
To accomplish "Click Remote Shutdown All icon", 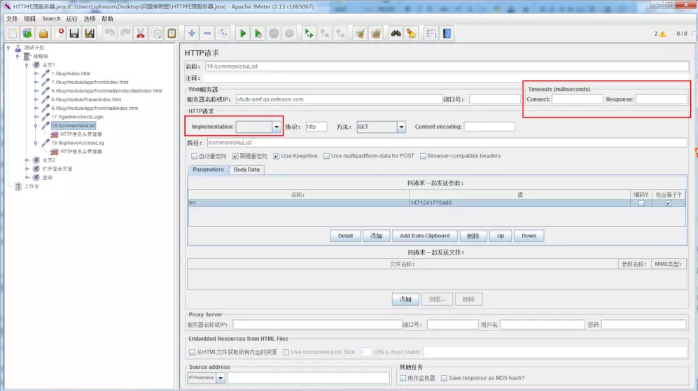I will 340,33.
